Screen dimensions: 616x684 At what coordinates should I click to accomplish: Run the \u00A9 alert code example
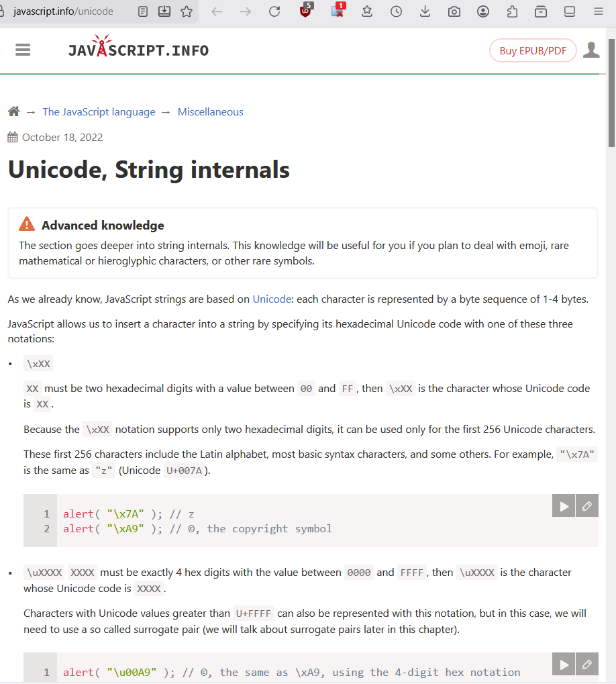pos(563,664)
